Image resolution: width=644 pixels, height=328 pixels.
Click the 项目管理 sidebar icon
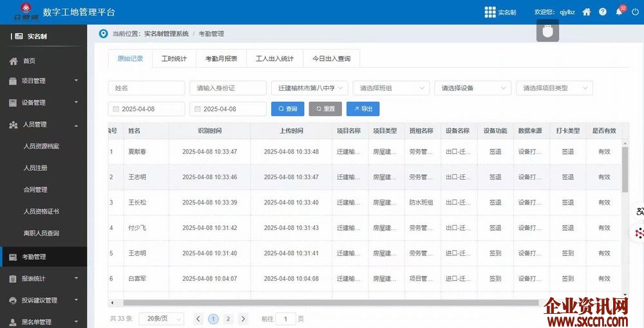coord(13,81)
